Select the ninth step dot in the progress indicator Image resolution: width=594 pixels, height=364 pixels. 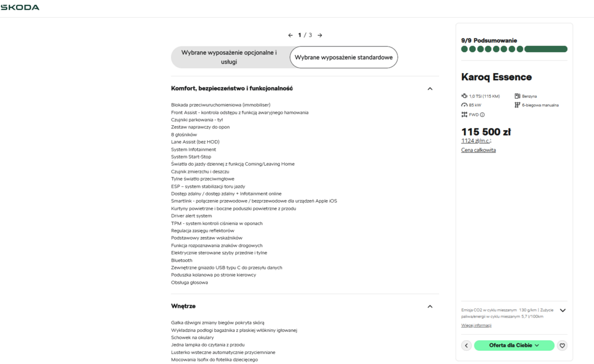point(546,49)
